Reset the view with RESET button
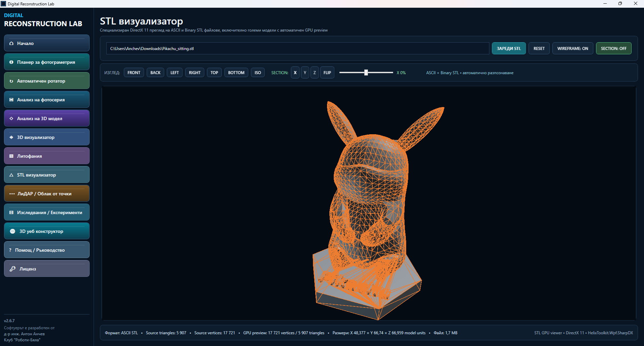This screenshot has height=346, width=644. (539, 48)
